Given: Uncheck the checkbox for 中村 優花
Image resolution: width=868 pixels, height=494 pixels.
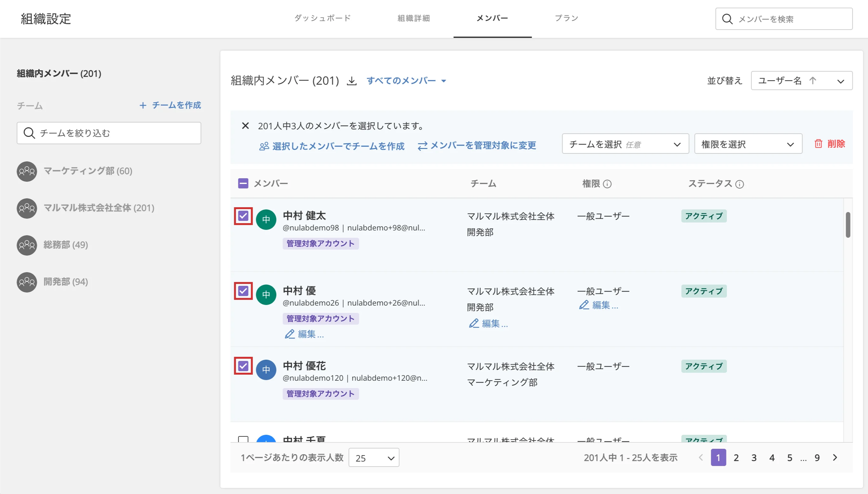Looking at the screenshot, I should (243, 366).
